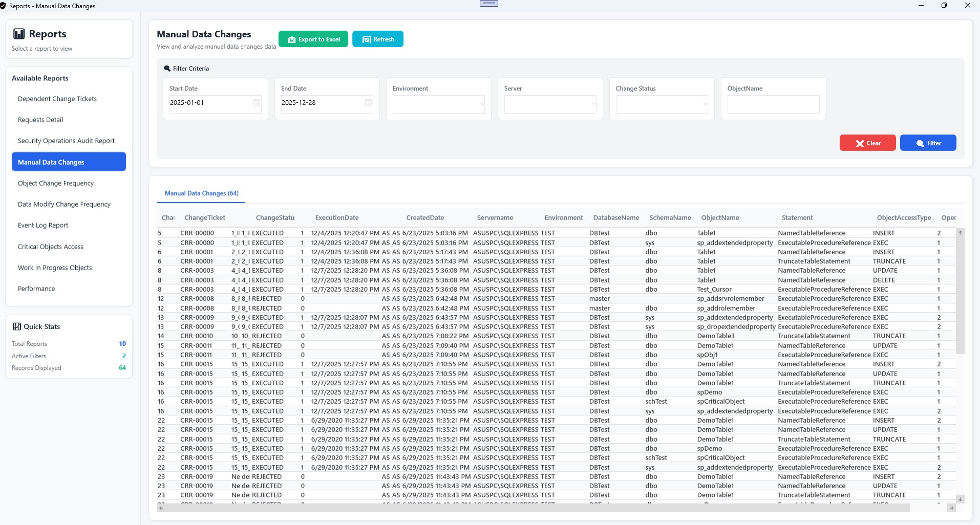Image resolution: width=980 pixels, height=525 pixels.
Task: Select the Manual Data Changes (64) tab
Action: click(x=201, y=193)
